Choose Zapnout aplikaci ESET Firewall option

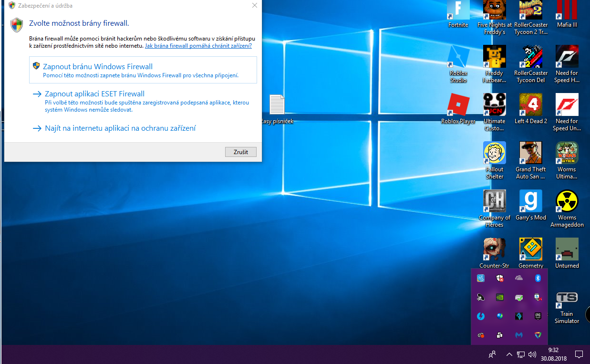94,94
